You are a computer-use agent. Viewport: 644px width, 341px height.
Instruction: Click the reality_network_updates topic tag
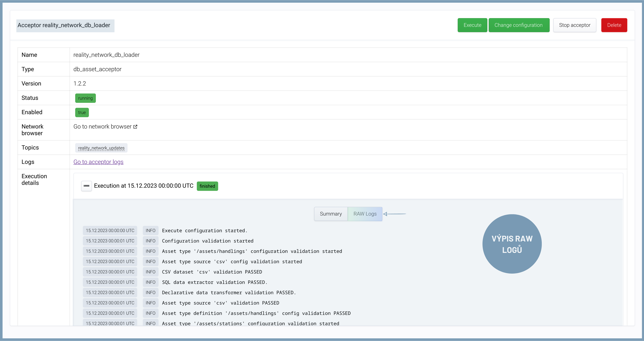pyautogui.click(x=101, y=148)
